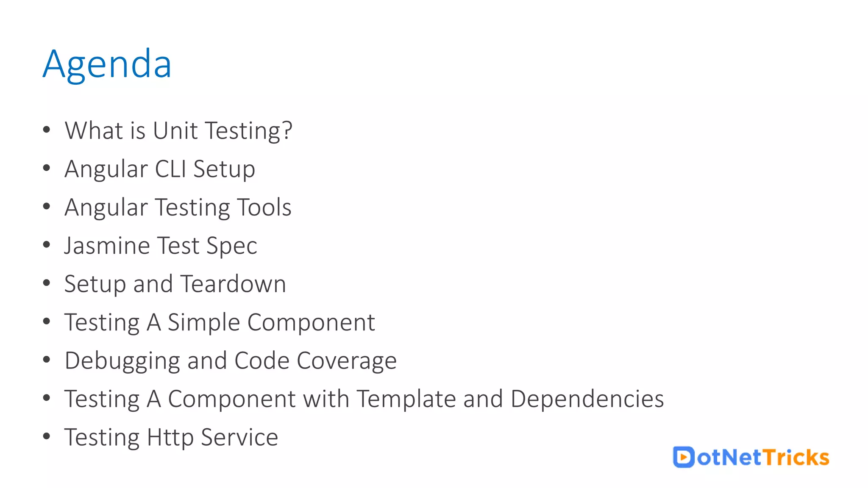Viewport: 868px width, 488px height.
Task: Click the Agenda slide title
Action: (107, 64)
